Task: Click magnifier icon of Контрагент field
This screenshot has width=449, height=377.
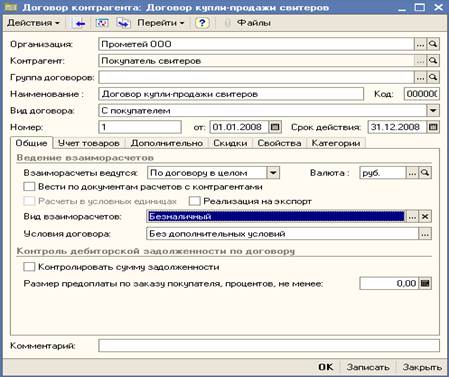Action: pos(433,61)
